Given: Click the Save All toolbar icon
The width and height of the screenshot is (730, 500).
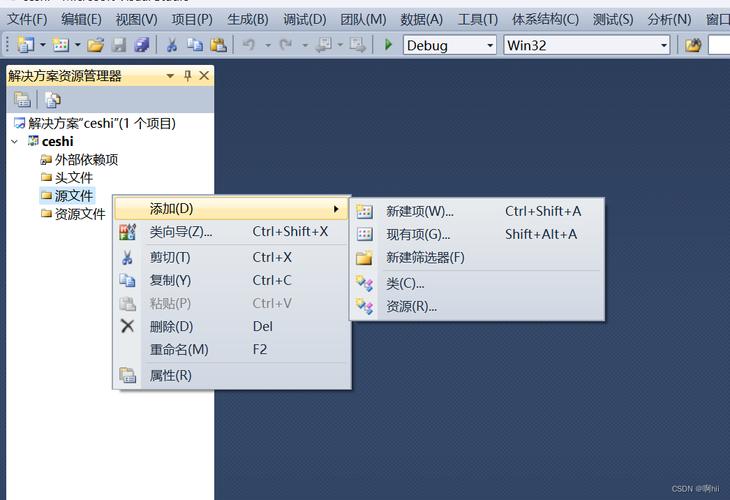Looking at the screenshot, I should 142,45.
